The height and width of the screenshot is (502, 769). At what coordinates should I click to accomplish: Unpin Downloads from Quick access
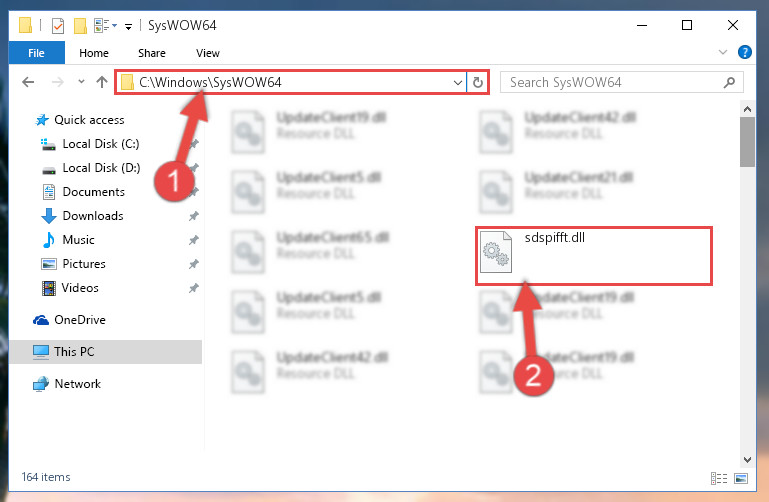(194, 216)
